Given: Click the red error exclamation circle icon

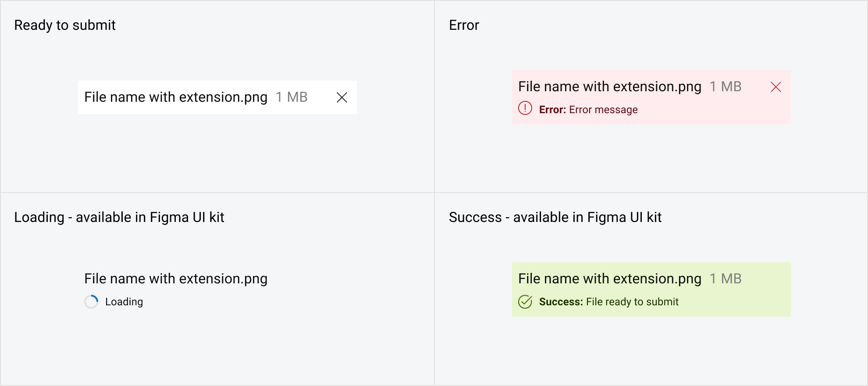Looking at the screenshot, I should pos(525,108).
